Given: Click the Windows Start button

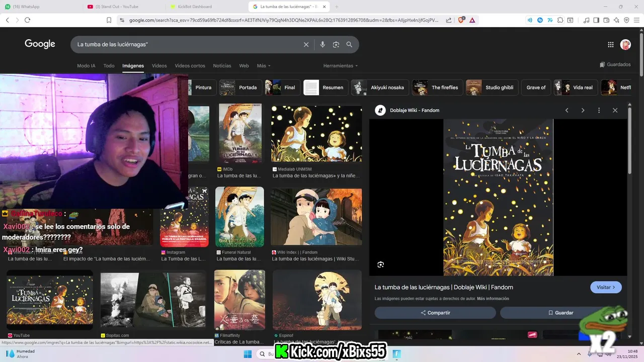Looking at the screenshot, I should [248, 354].
